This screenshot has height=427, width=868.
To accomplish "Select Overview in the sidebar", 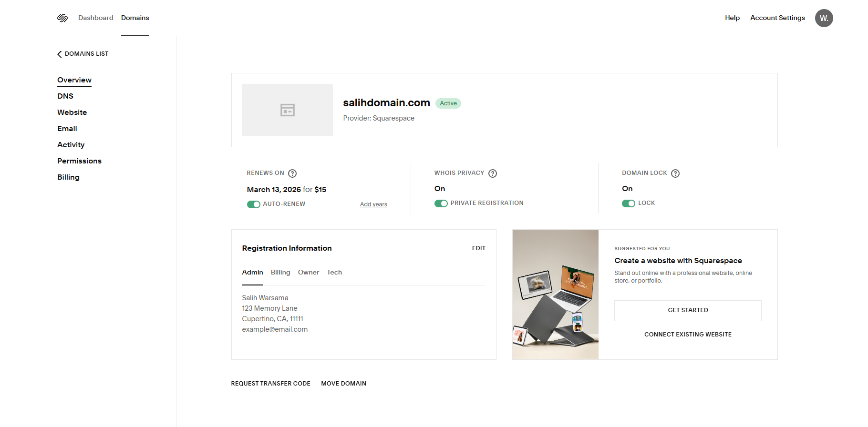I will pyautogui.click(x=74, y=80).
